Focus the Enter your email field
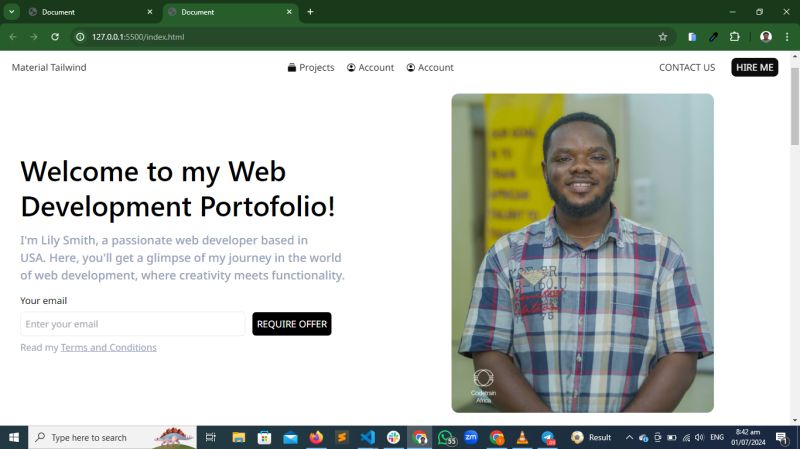The width and height of the screenshot is (800, 449). tap(133, 324)
